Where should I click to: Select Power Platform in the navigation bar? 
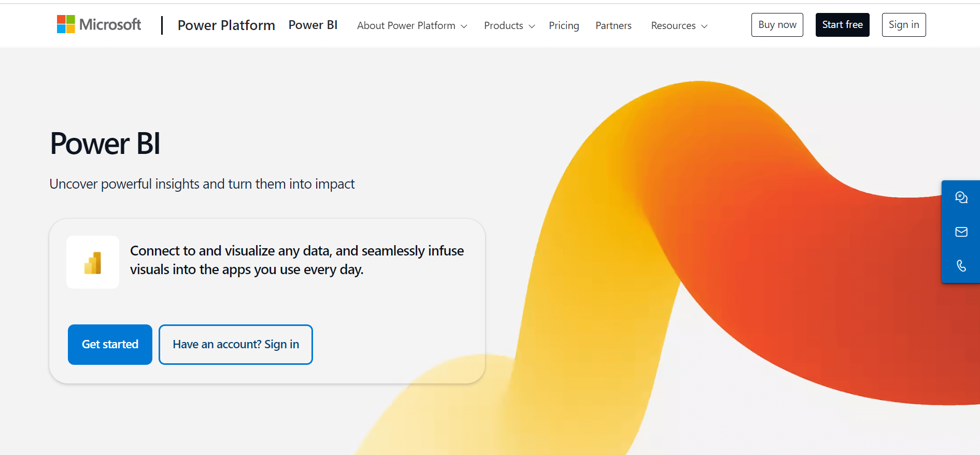(x=226, y=25)
